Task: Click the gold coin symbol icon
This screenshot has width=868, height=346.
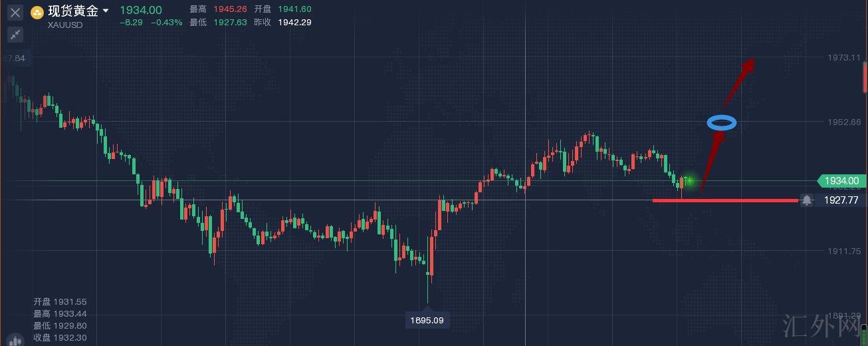Action: (37, 11)
